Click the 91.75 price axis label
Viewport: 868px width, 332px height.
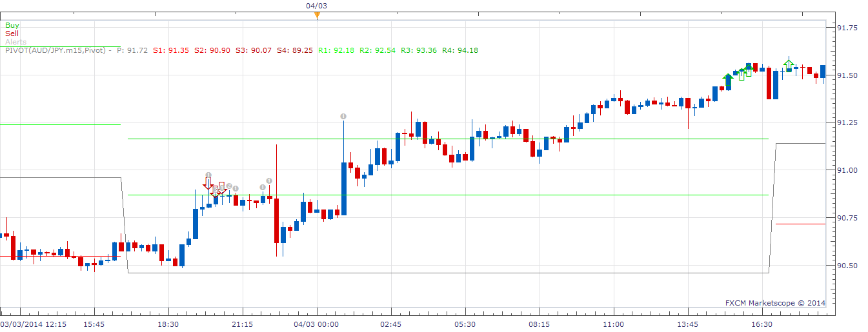(846, 28)
